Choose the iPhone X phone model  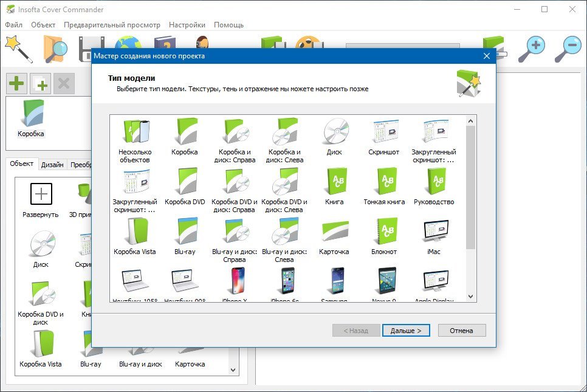pos(235,284)
